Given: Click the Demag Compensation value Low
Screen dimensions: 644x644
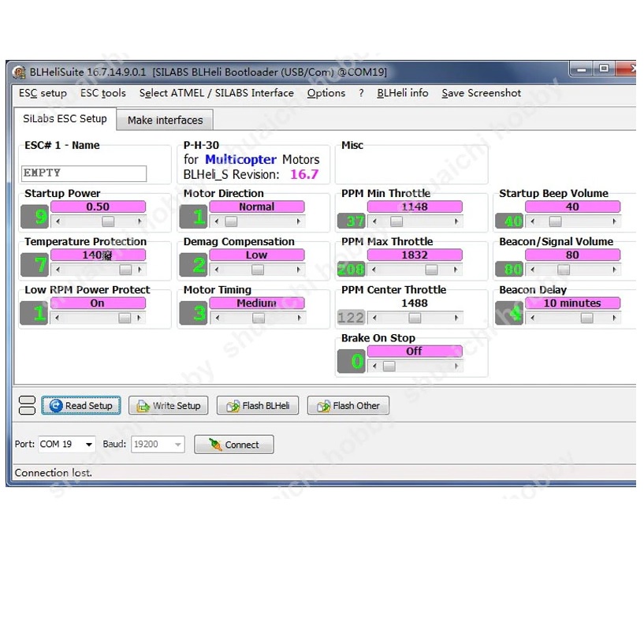Looking at the screenshot, I should pos(257,255).
